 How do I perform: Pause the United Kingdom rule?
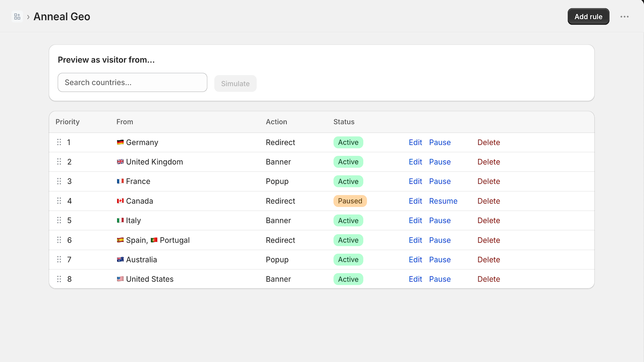[x=440, y=162]
